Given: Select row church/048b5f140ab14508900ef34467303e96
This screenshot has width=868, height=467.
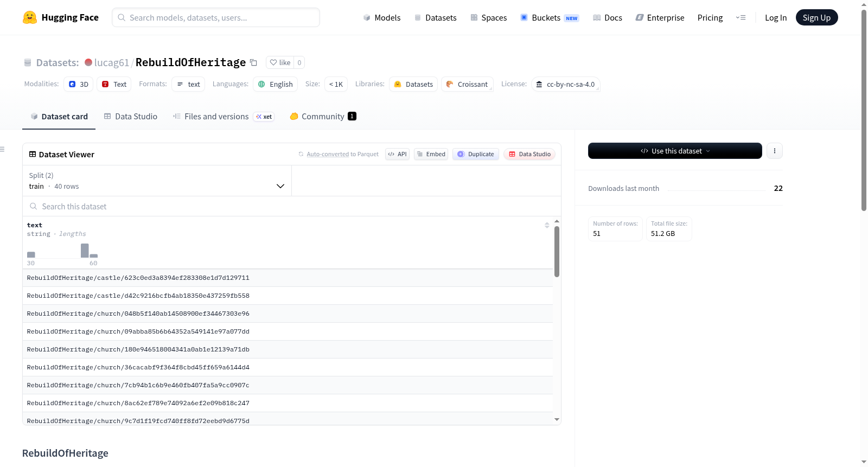Looking at the screenshot, I should [288, 314].
